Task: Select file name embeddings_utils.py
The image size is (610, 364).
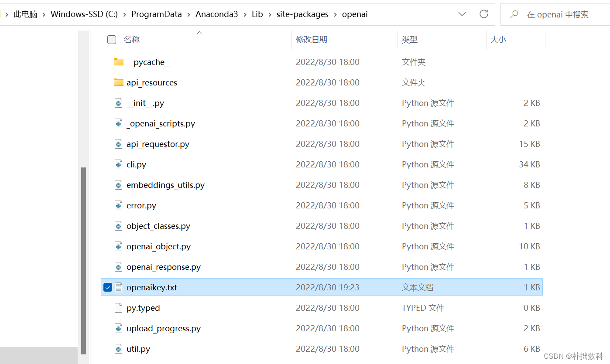Action: click(x=165, y=185)
